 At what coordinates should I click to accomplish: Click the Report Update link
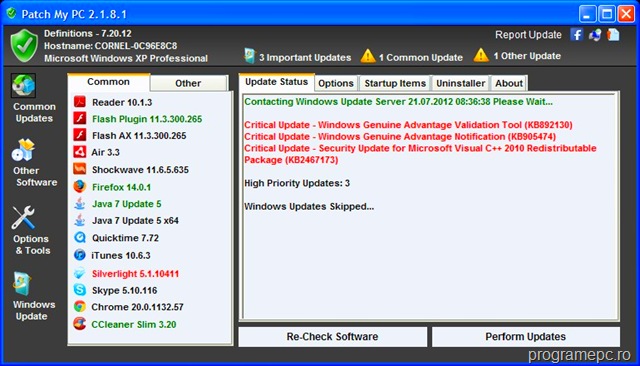528,35
